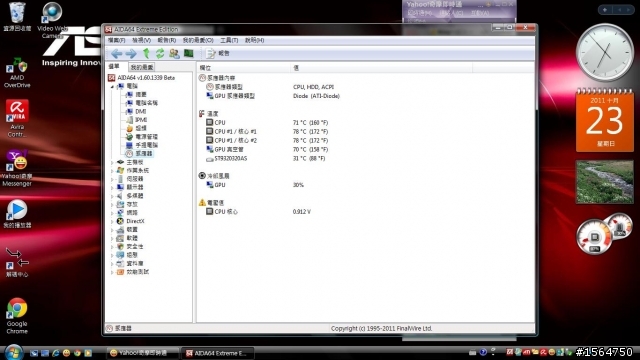The width and height of the screenshot is (640, 360).
Task: Click the green up-level arrow in toolbar
Action: pyautogui.click(x=146, y=53)
